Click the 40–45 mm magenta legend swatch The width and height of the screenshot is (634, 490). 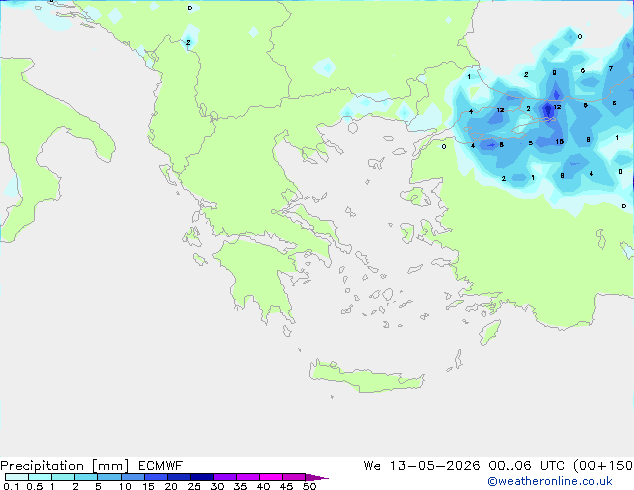(x=271, y=477)
